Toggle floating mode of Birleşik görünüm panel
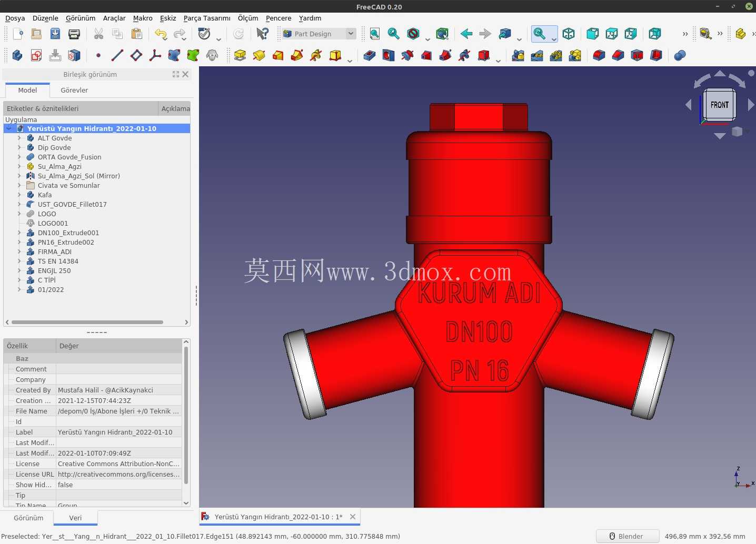 pos(176,74)
